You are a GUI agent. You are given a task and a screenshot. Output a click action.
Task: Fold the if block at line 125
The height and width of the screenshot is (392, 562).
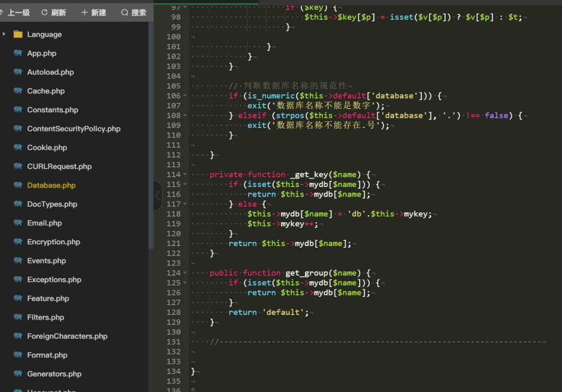coord(185,282)
